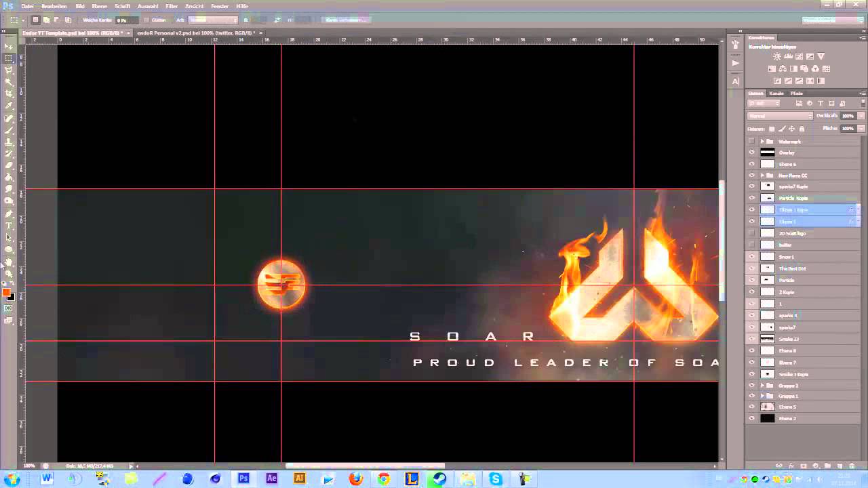Viewport: 868px width, 488px height.
Task: Hide the Snow 1 layer
Action: [x=751, y=257]
